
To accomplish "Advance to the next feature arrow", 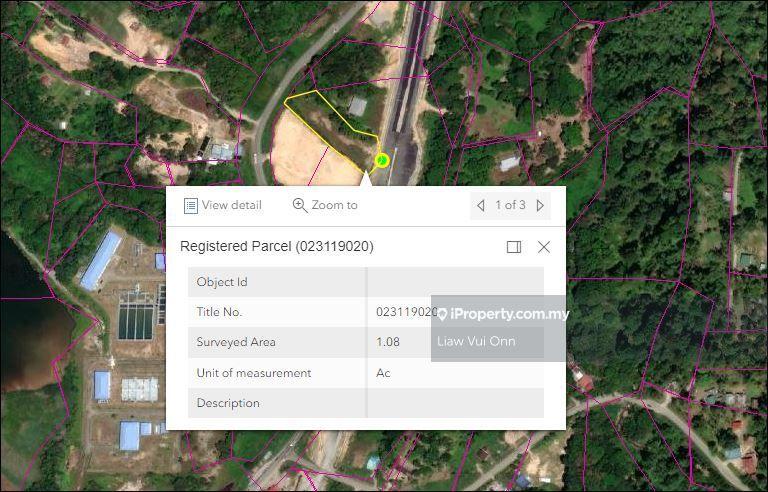I will point(540,205).
